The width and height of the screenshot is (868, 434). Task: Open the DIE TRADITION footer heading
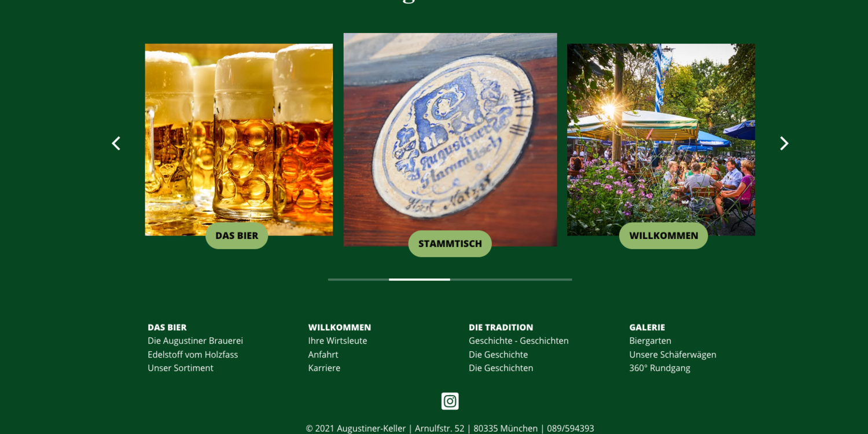[501, 328]
